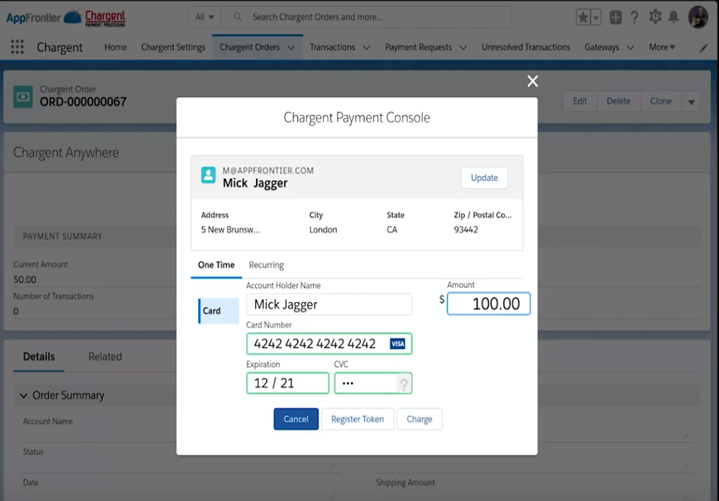Collapse the Order Summary section
The image size is (719, 501).
[23, 395]
